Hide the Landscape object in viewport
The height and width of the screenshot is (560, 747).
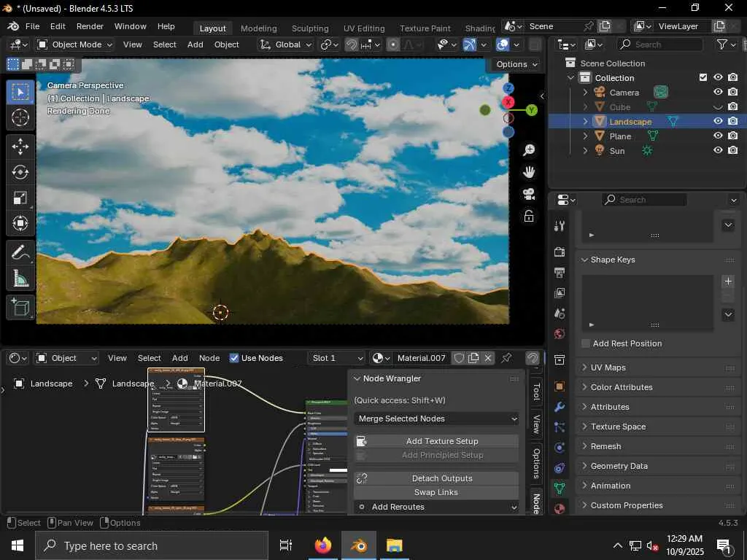click(x=718, y=122)
